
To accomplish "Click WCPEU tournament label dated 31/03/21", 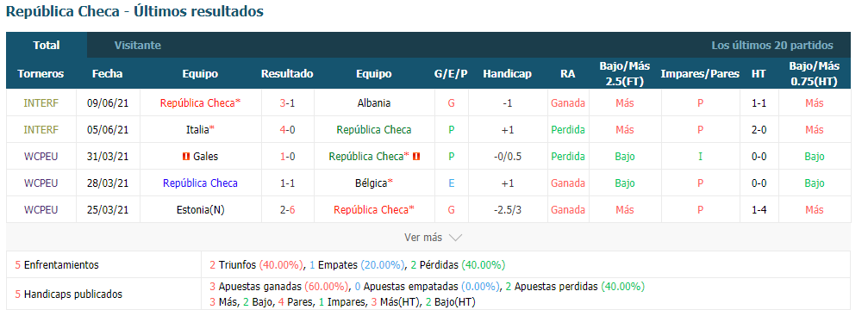I will (x=41, y=157).
